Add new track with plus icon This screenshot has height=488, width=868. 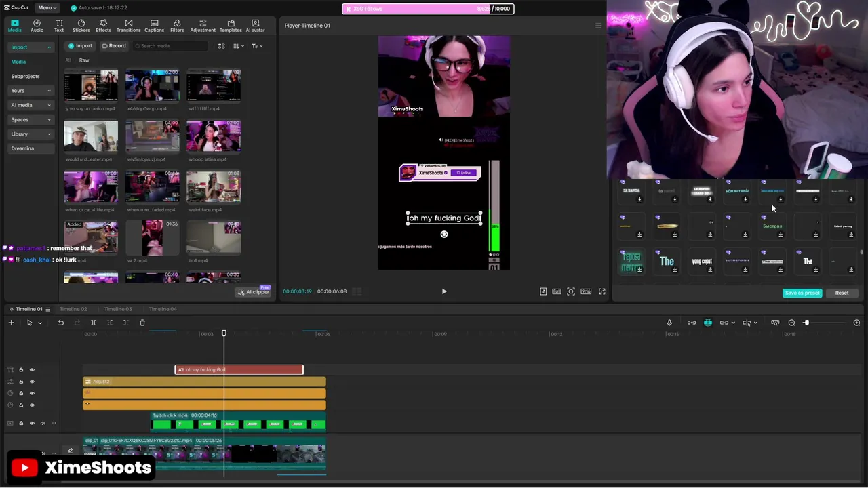coord(11,323)
